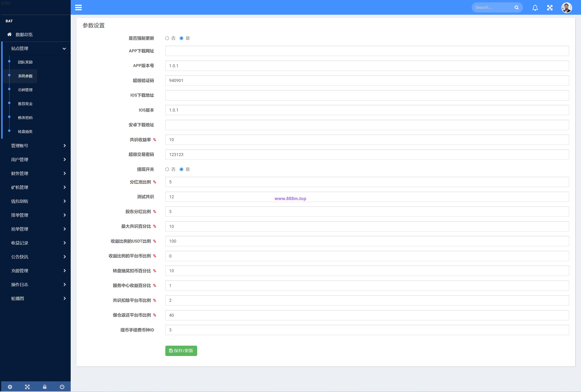Screen dimensions: 581x392
Task: Expand the 轮播图 menu
Action: (x=36, y=298)
